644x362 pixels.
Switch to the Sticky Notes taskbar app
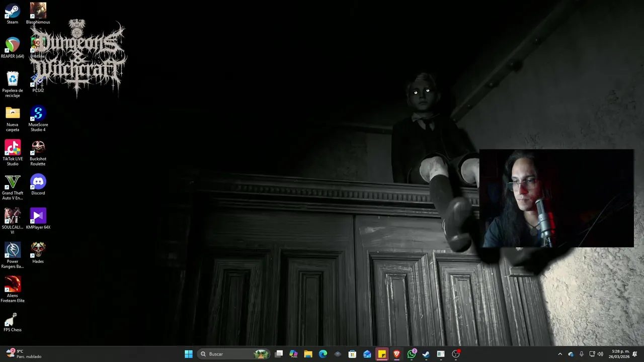382,354
